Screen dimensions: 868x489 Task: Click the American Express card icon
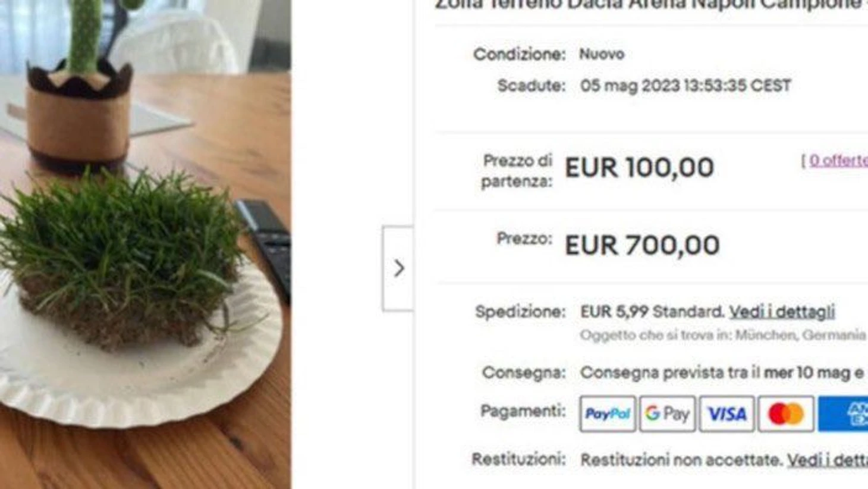pos(843,413)
